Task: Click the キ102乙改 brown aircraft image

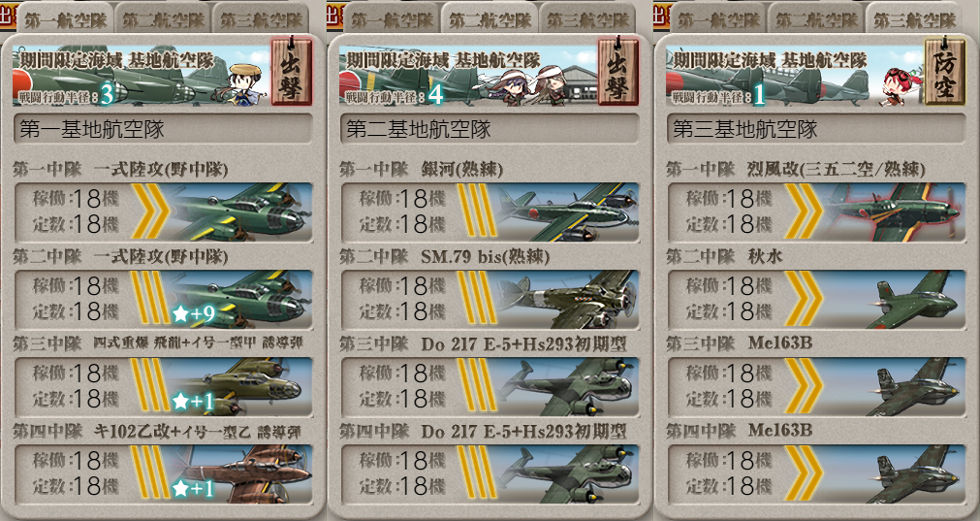Action: 240,474
